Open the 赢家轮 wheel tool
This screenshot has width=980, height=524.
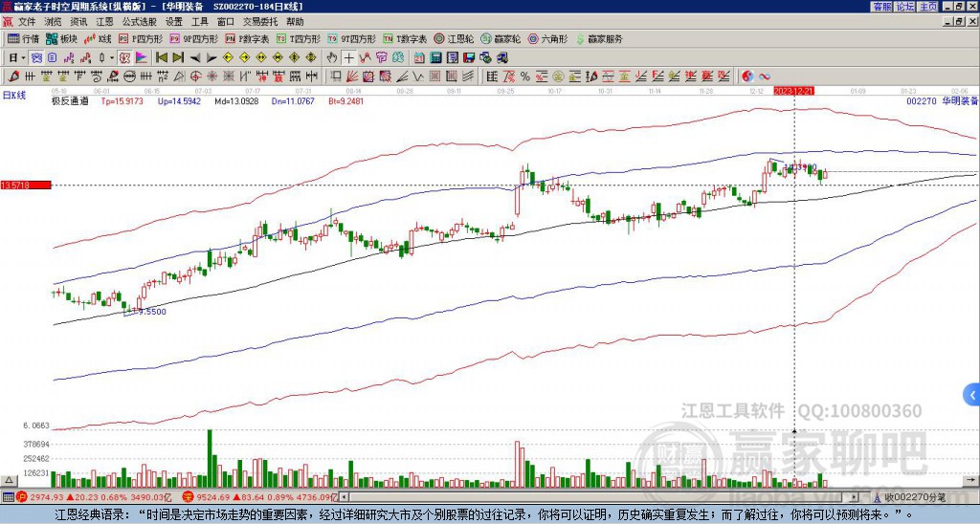pyautogui.click(x=501, y=38)
